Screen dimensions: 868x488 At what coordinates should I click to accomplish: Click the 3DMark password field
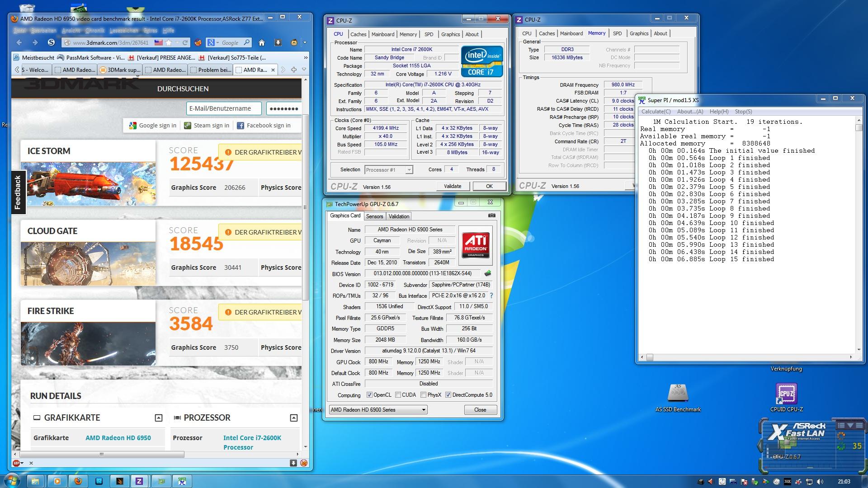(x=283, y=108)
